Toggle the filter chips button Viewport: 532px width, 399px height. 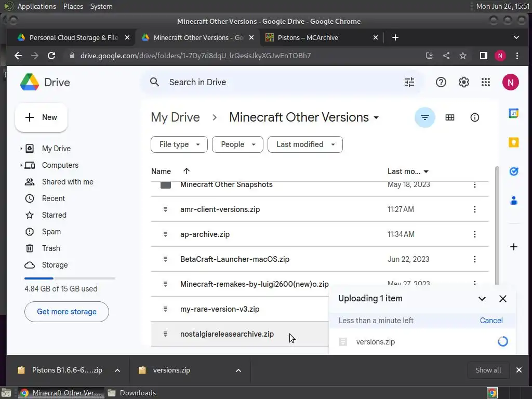[424, 117]
